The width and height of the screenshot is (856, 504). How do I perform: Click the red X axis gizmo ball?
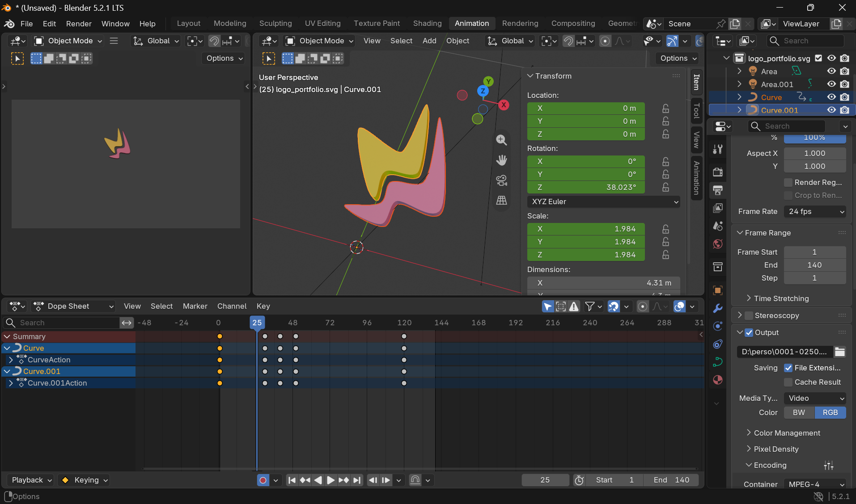point(504,105)
